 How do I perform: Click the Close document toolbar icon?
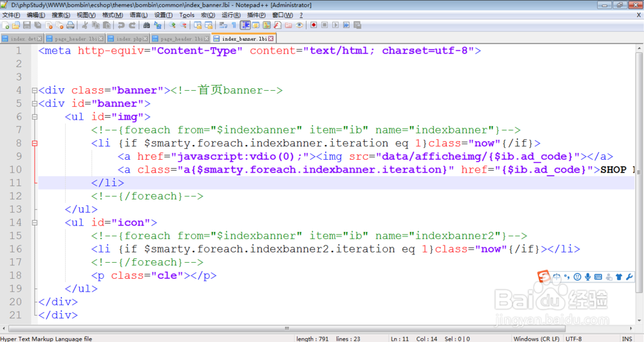pos(49,26)
